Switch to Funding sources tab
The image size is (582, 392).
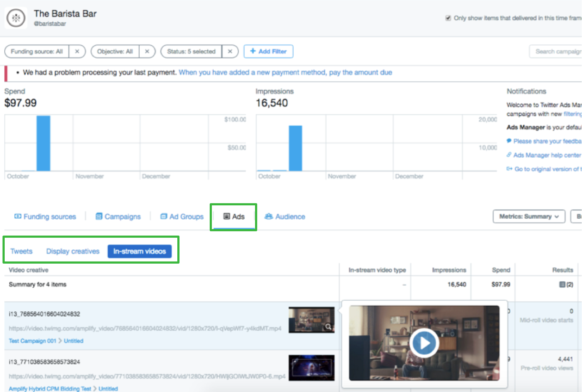(x=45, y=216)
